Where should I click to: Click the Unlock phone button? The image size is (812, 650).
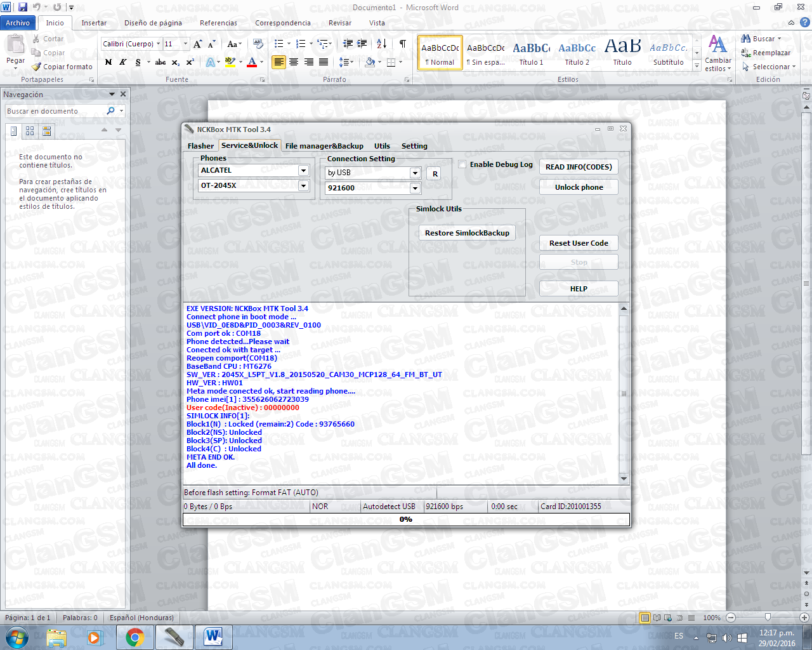pos(579,187)
